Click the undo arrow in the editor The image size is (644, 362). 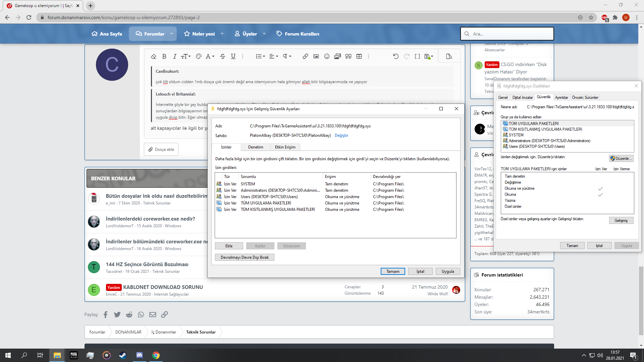(396, 56)
